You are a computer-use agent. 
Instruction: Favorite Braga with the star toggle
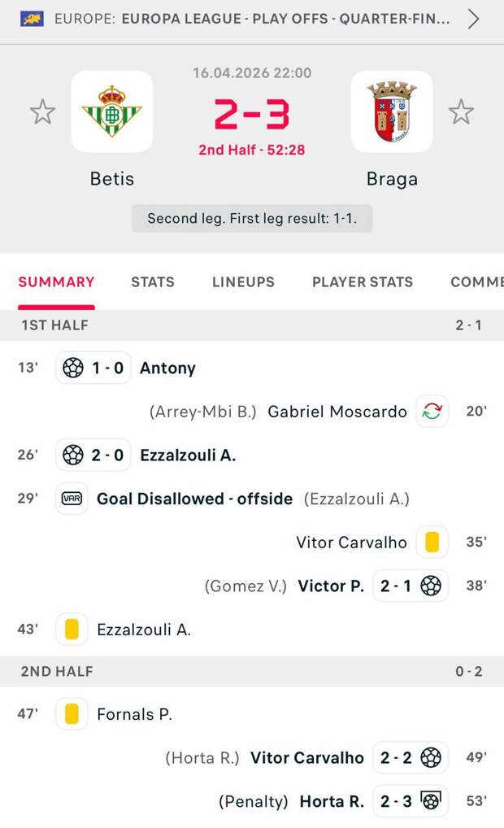(461, 111)
